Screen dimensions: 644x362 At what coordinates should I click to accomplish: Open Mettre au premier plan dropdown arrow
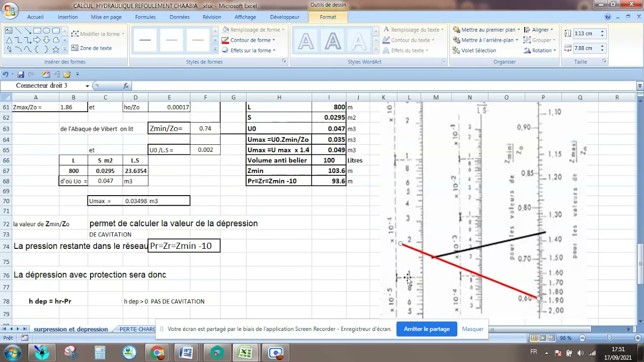(519, 30)
